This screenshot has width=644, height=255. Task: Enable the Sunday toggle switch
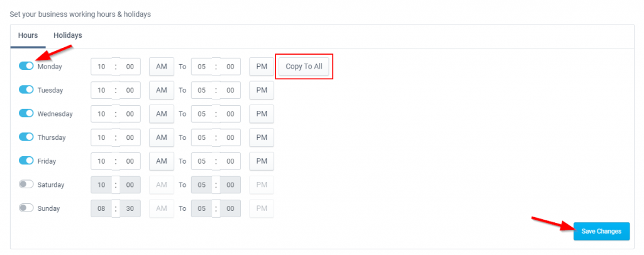(26, 208)
